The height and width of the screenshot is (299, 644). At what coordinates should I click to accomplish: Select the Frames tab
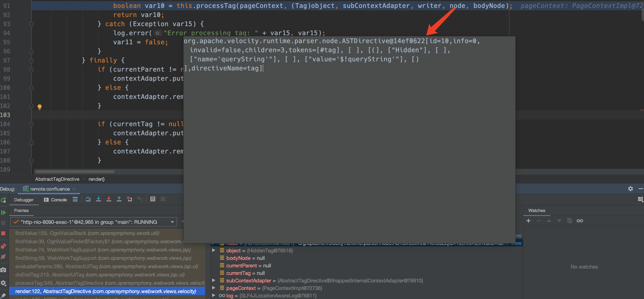(21, 211)
